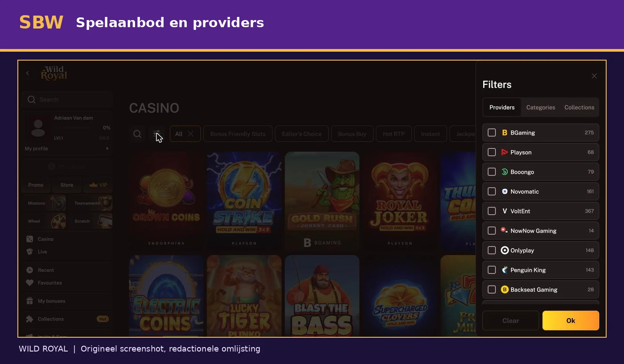
Task: Click the Novomatic logo icon
Action: pyautogui.click(x=505, y=192)
